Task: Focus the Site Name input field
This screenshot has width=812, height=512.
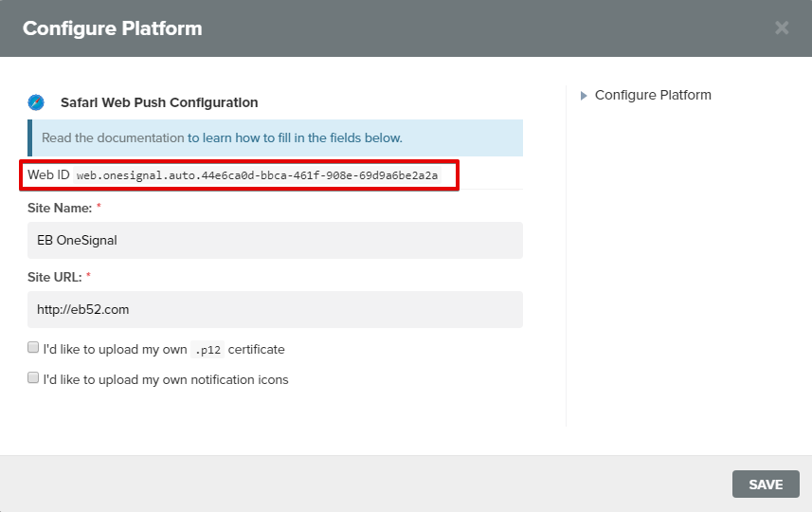Action: (x=275, y=241)
